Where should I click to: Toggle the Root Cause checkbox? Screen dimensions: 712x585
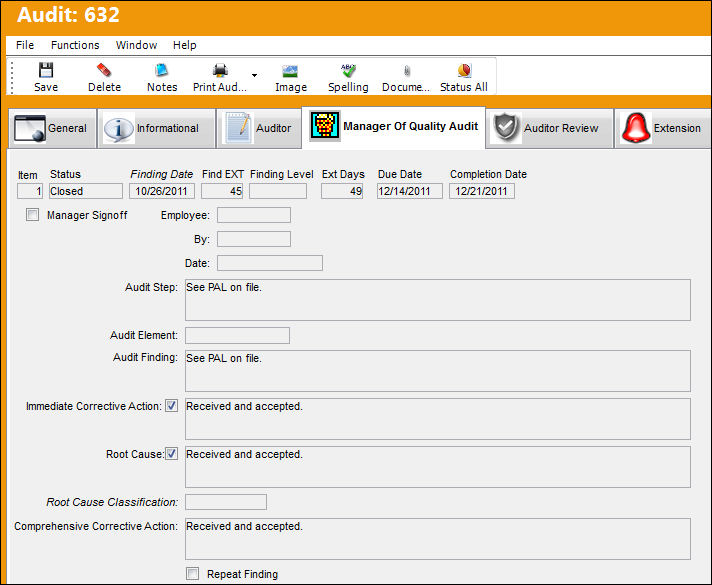tap(171, 454)
